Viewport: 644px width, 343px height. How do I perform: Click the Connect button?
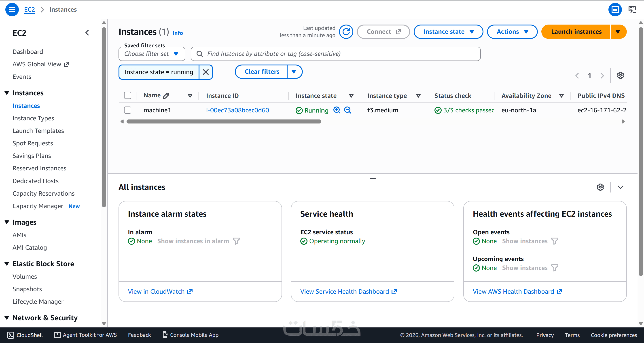(383, 32)
